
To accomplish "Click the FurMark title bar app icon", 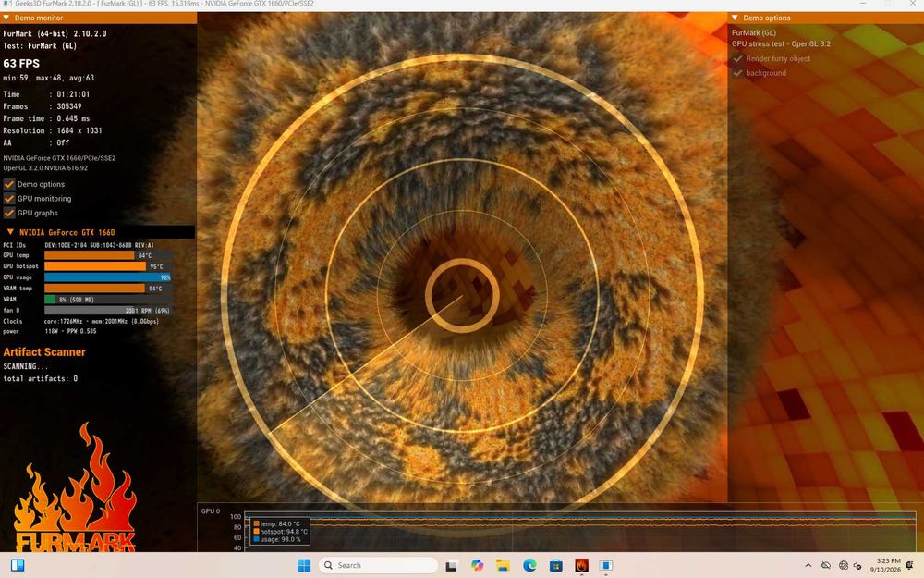I will click(7, 4).
